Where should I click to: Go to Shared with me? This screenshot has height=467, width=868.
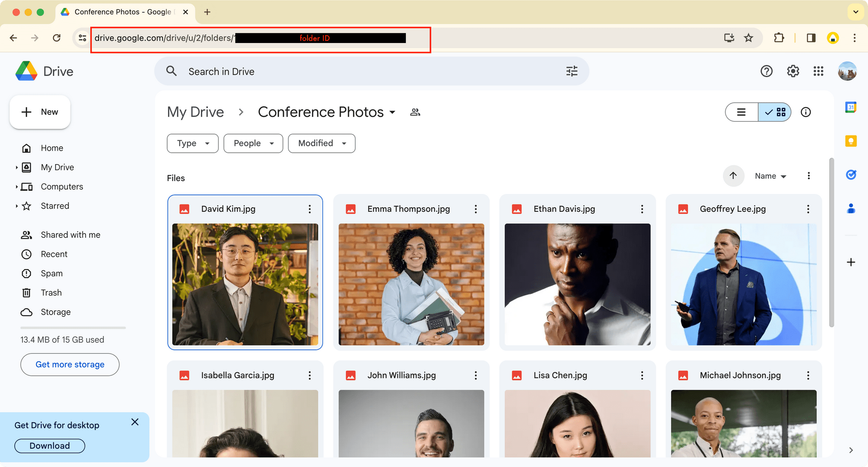[70, 234]
